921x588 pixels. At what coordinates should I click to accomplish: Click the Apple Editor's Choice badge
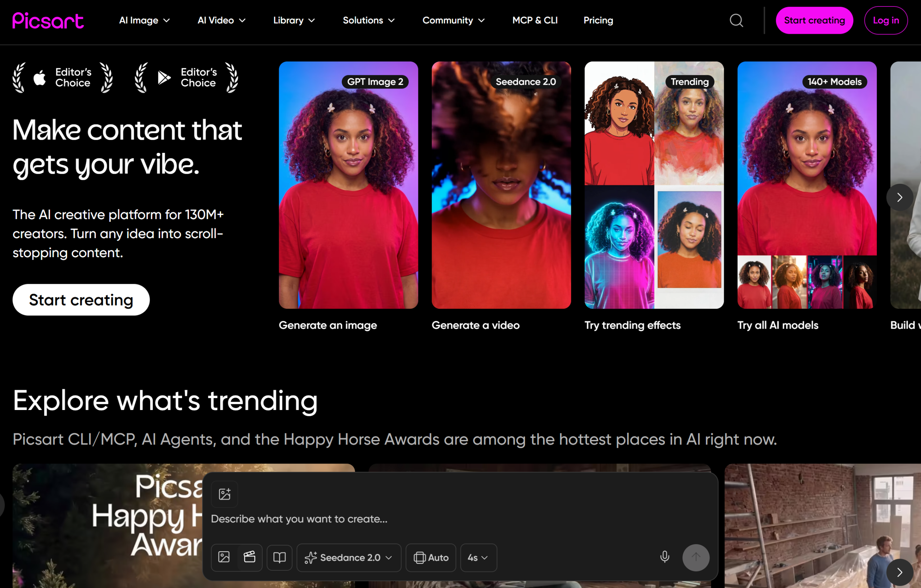pos(63,78)
